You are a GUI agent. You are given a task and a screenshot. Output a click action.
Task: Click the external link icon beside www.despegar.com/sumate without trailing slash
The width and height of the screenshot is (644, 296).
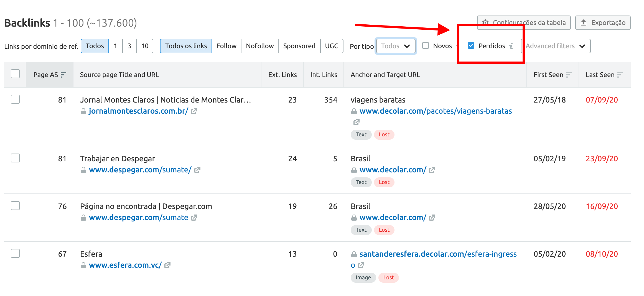194,218
